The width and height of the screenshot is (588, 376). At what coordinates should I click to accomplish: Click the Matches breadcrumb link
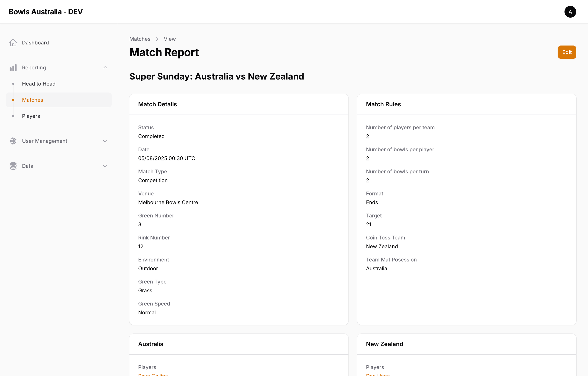point(140,39)
